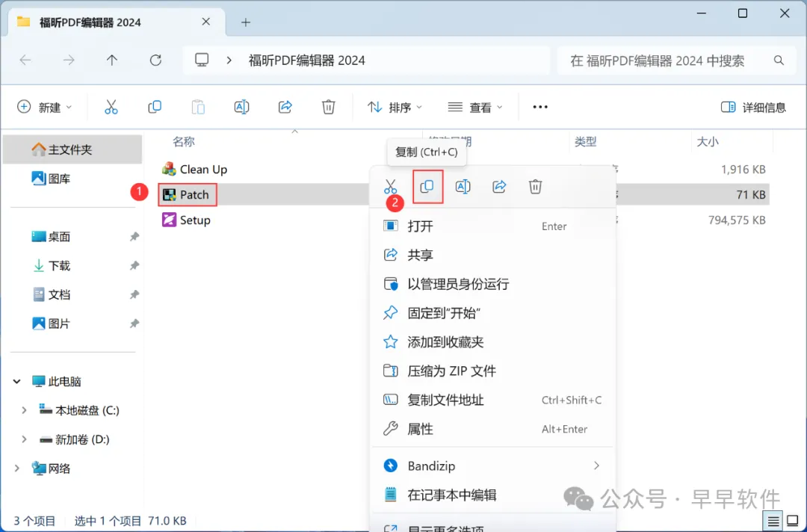Viewport: 807px width, 532px height.
Task: Choose 复制文件地址
Action: click(x=492, y=400)
